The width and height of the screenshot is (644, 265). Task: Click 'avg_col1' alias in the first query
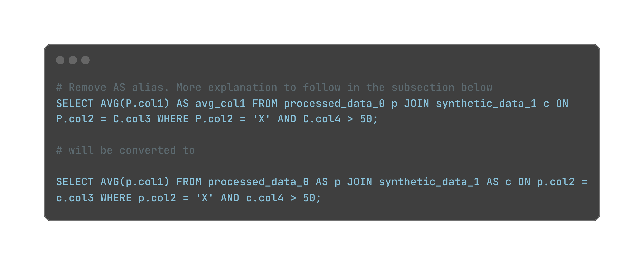220,104
